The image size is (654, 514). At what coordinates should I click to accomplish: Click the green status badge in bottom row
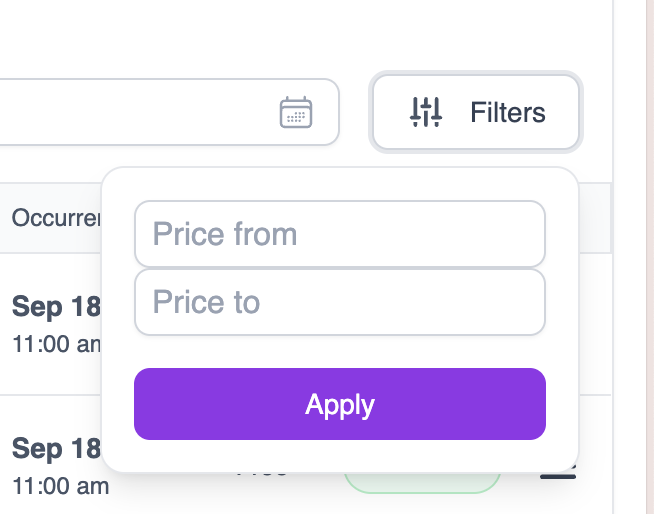[x=420, y=483]
